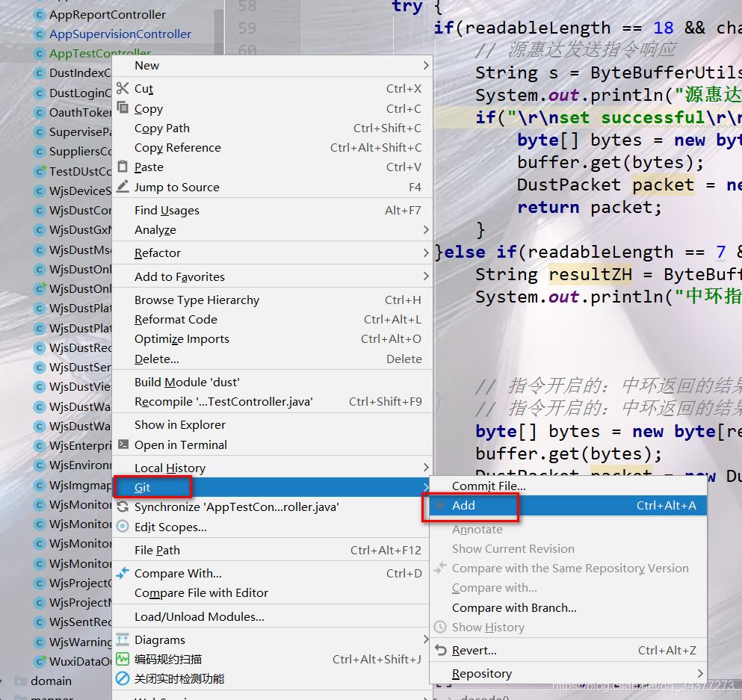Open AppSupervisionController in project tree
Viewport: 742px width, 700px height.
(120, 34)
